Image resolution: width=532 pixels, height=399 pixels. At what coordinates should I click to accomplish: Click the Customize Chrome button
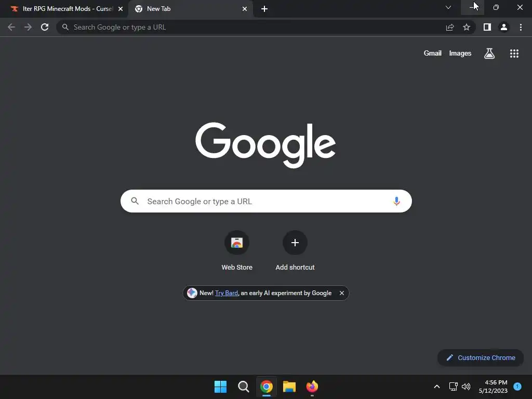(481, 357)
